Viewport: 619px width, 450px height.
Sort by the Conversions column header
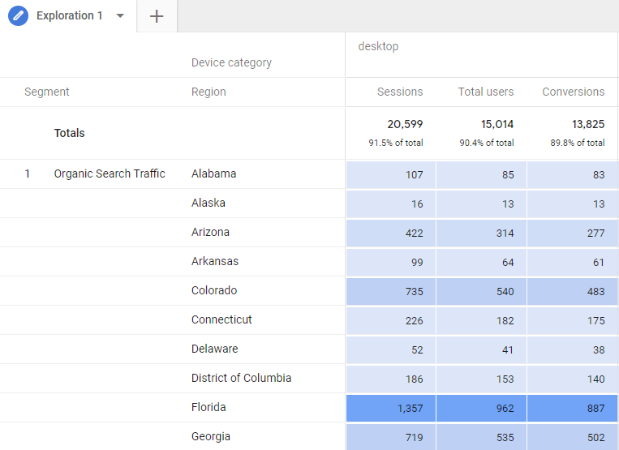coord(573,92)
